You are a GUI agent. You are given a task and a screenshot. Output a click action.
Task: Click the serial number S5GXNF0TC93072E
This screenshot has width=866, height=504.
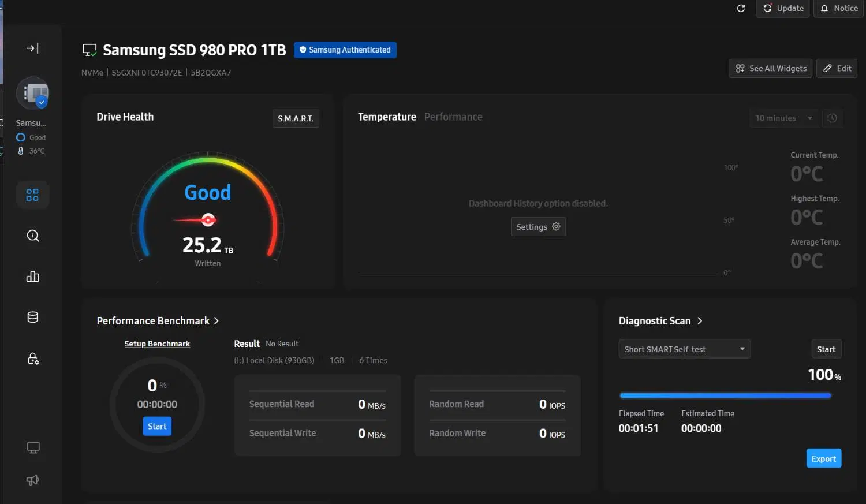coord(147,73)
